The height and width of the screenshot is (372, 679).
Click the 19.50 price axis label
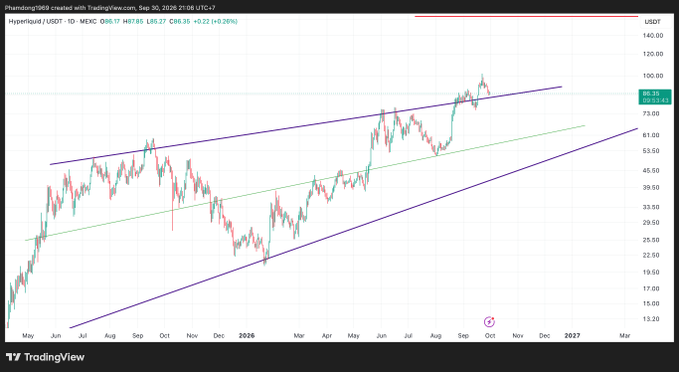651,272
